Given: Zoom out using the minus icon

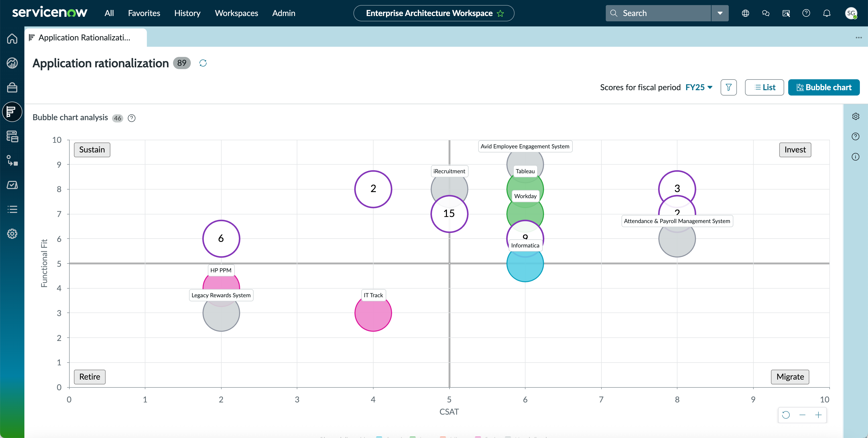Looking at the screenshot, I should tap(802, 415).
